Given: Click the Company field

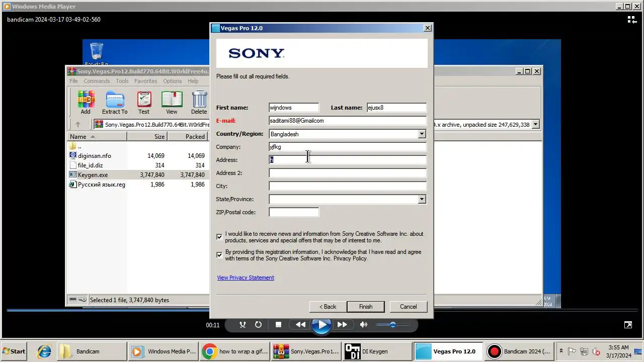Looking at the screenshot, I should [x=348, y=147].
